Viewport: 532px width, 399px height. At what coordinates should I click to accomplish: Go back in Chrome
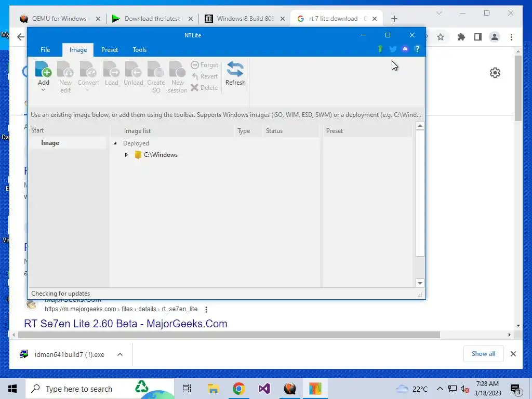[21, 37]
